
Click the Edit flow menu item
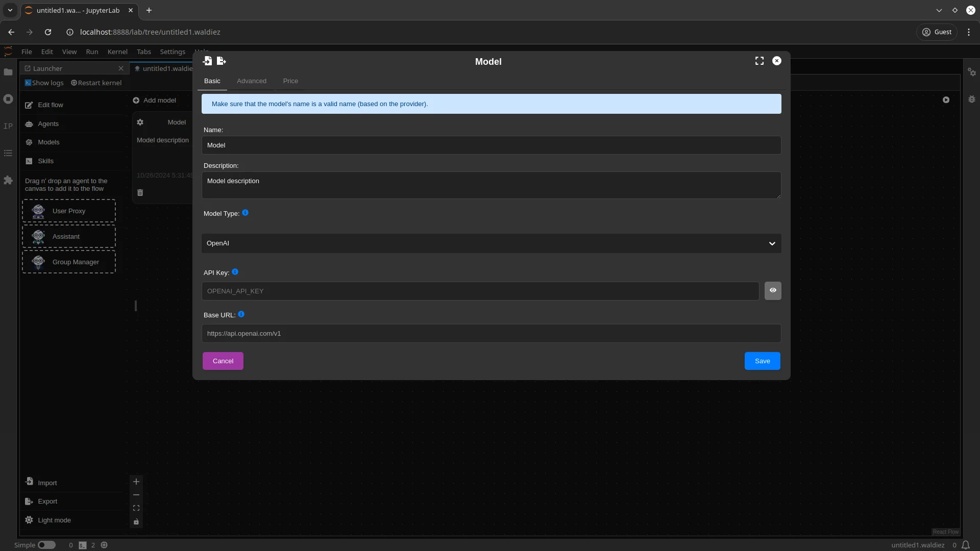click(51, 105)
